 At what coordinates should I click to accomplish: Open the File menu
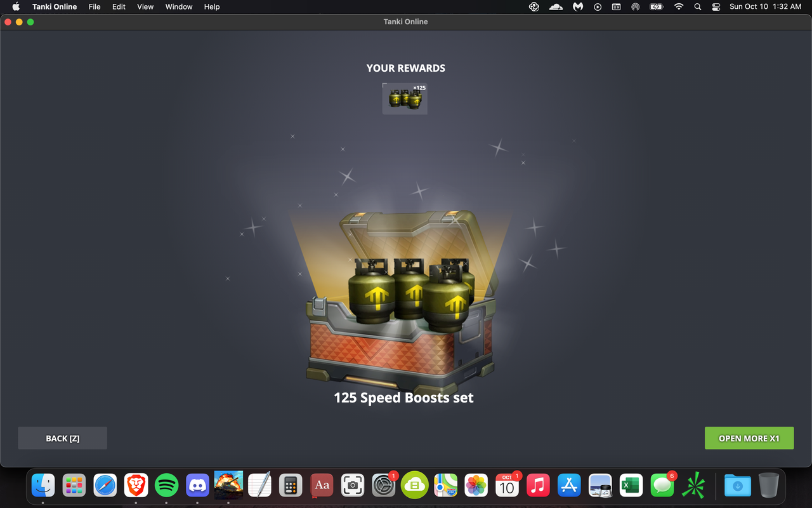pos(95,6)
